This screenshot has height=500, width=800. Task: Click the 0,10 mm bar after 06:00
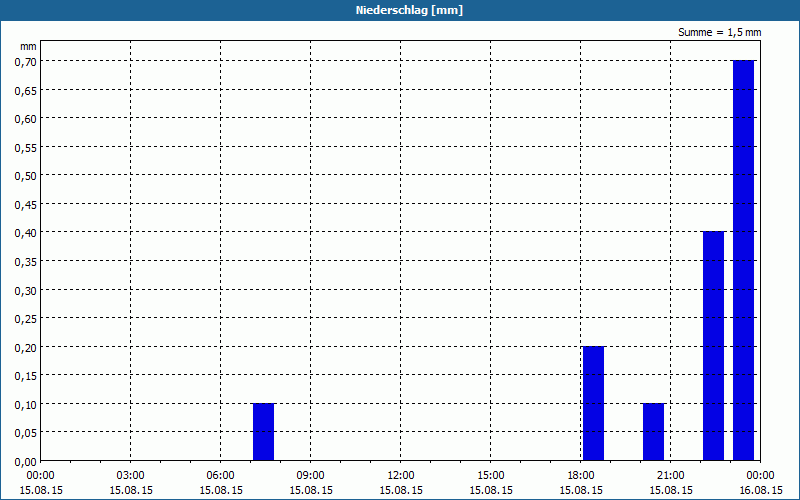[263, 432]
